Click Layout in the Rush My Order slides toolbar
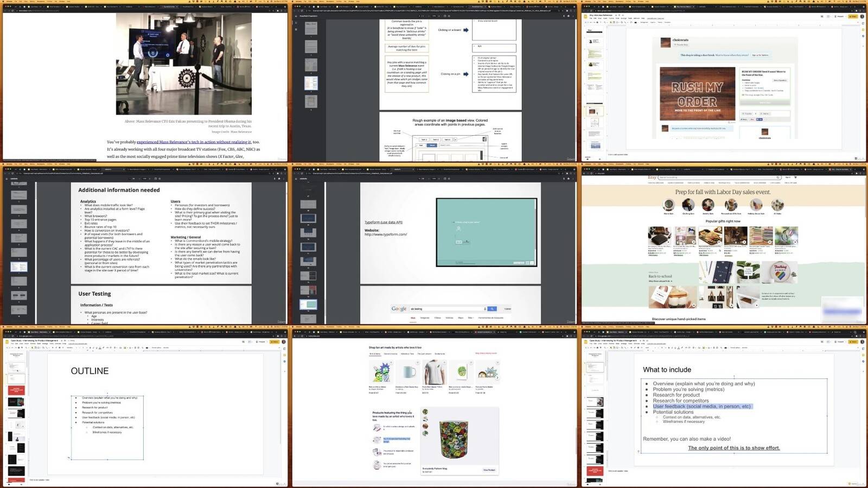The height and width of the screenshot is (488, 868). coord(653,22)
